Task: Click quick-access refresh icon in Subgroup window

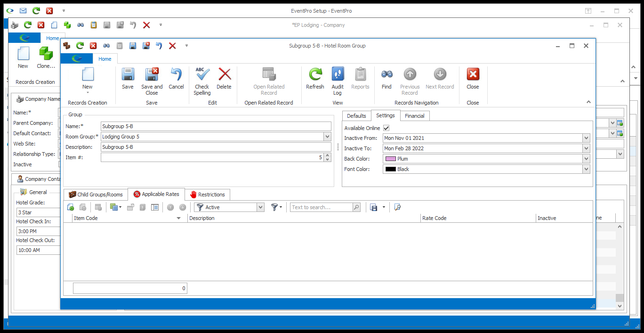Action: pyautogui.click(x=80, y=46)
